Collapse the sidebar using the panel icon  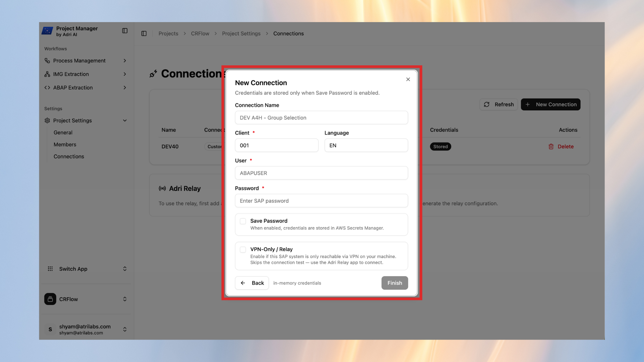coord(124,31)
